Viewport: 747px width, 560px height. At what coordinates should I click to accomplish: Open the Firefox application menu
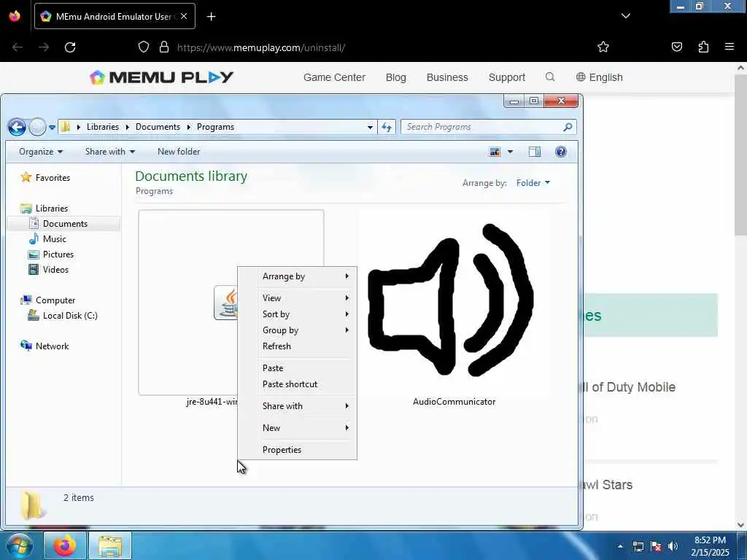pyautogui.click(x=729, y=47)
